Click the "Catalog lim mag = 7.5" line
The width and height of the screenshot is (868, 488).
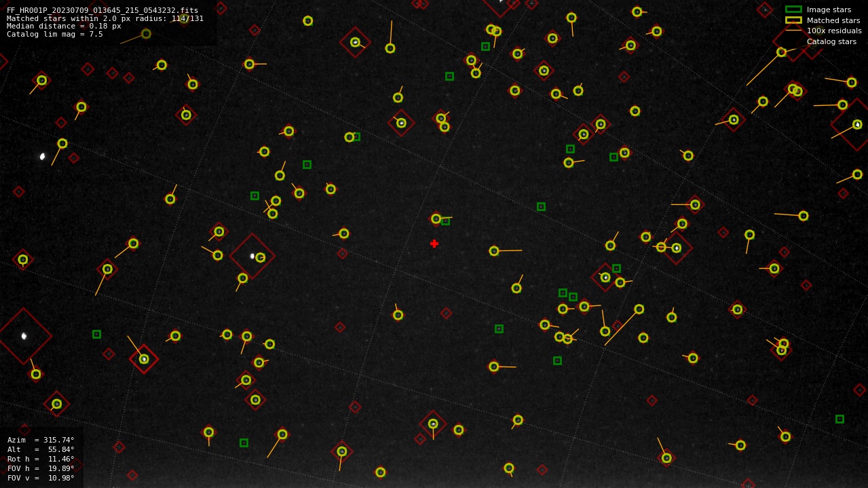pyautogui.click(x=55, y=34)
